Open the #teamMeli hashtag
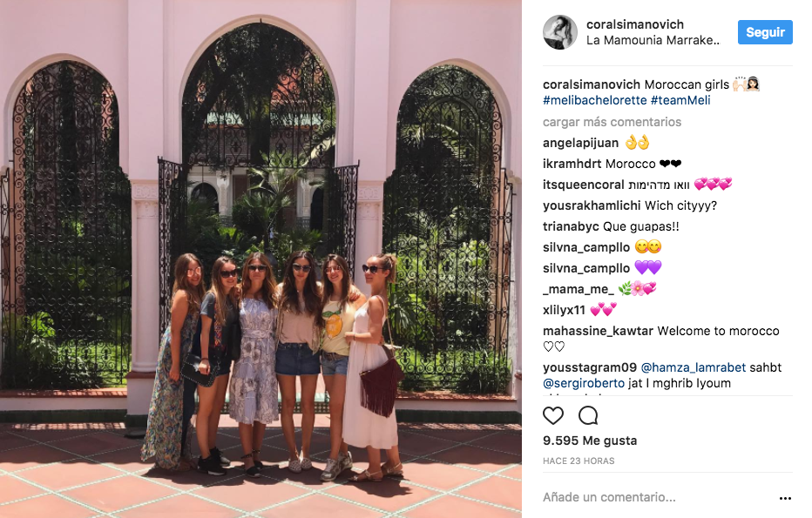 coord(680,100)
